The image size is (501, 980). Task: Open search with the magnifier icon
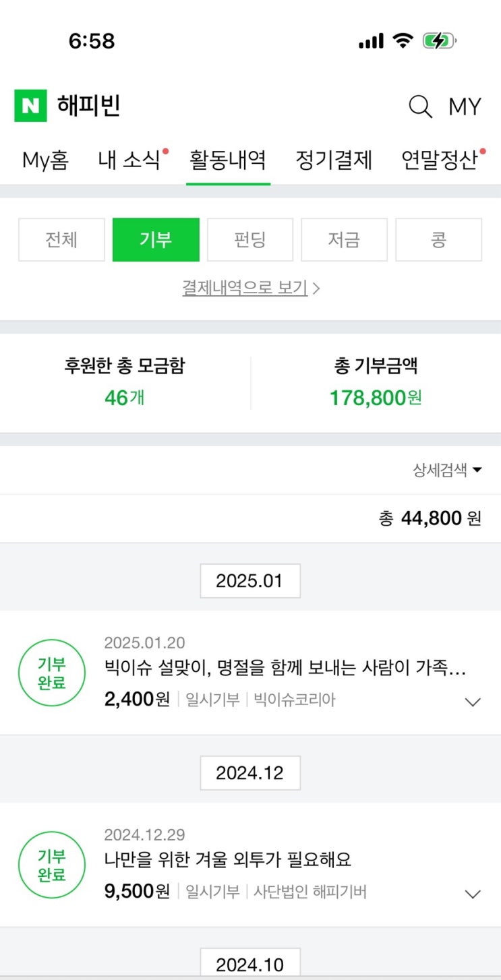(420, 106)
